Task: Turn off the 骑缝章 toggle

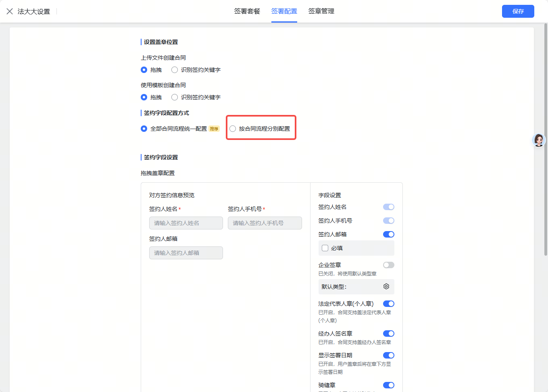Action: pos(388,385)
